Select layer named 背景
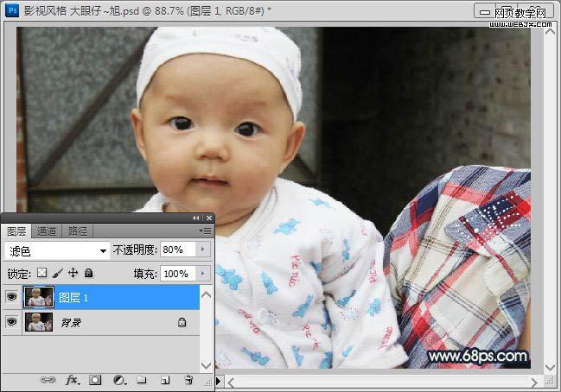The width and height of the screenshot is (561, 392). click(71, 323)
